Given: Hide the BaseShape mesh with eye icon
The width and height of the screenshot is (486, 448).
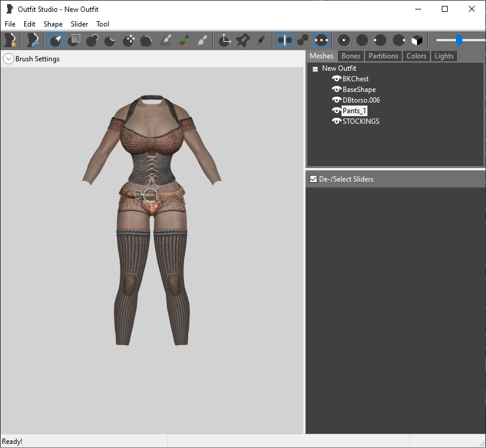Looking at the screenshot, I should click(x=337, y=89).
